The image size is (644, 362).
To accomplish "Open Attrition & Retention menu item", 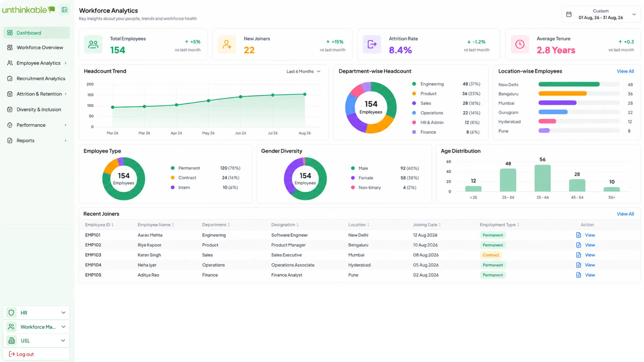I will (36, 94).
